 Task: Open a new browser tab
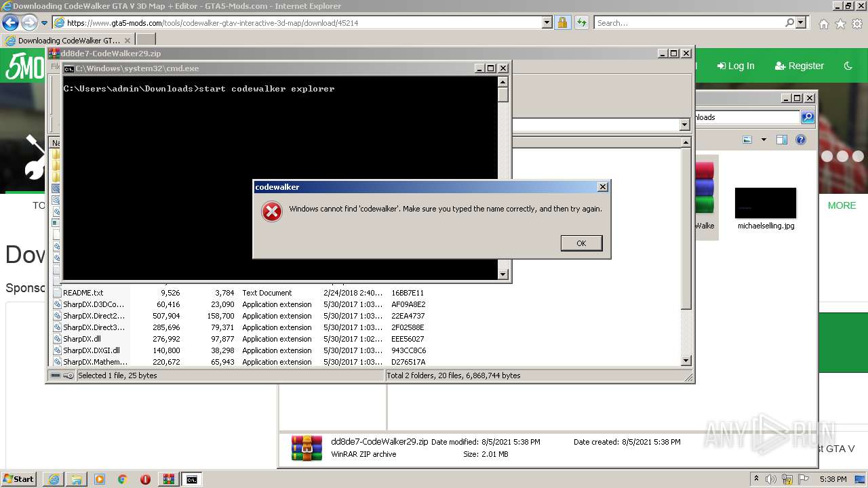[x=146, y=40]
